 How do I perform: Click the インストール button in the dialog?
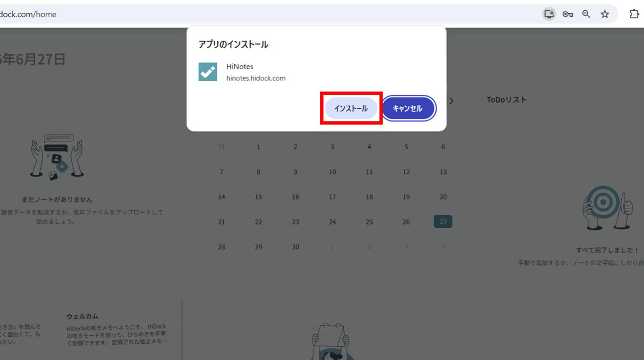351,108
